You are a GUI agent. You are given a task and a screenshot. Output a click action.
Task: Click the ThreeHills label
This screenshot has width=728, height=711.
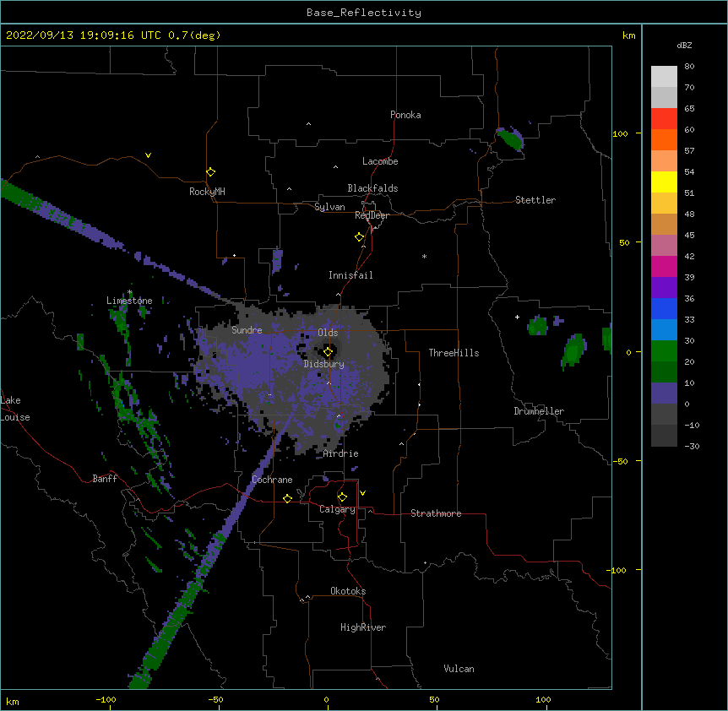(454, 353)
